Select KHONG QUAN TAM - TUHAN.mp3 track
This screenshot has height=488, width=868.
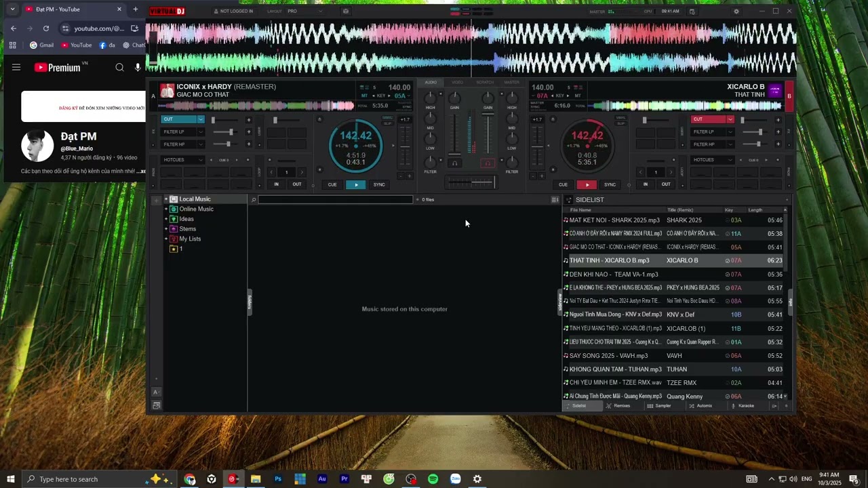click(x=673, y=369)
